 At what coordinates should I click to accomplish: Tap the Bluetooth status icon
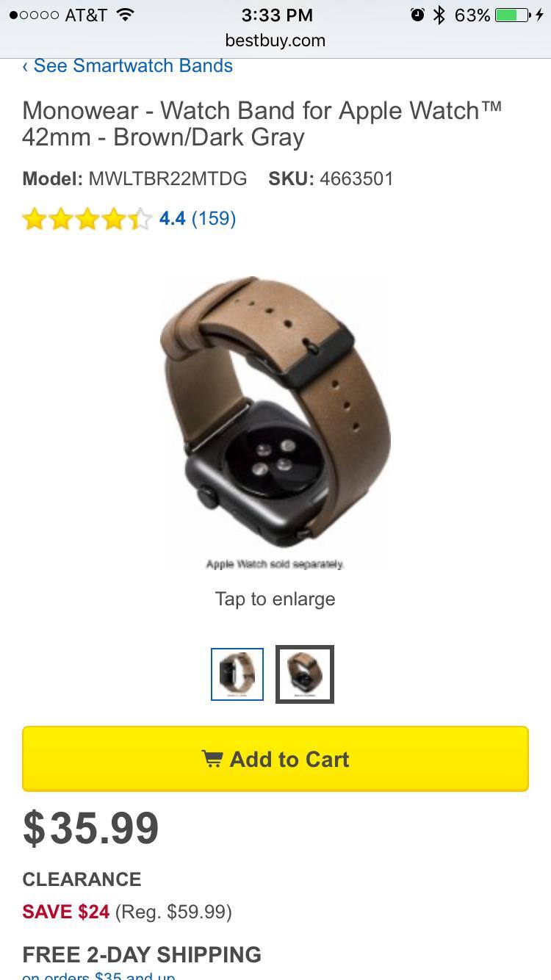pos(439,15)
